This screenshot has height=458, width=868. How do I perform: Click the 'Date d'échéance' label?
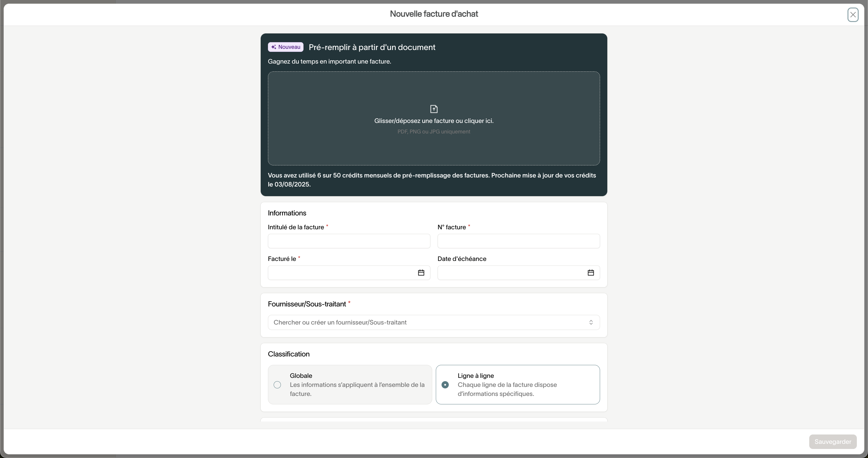coord(462,259)
